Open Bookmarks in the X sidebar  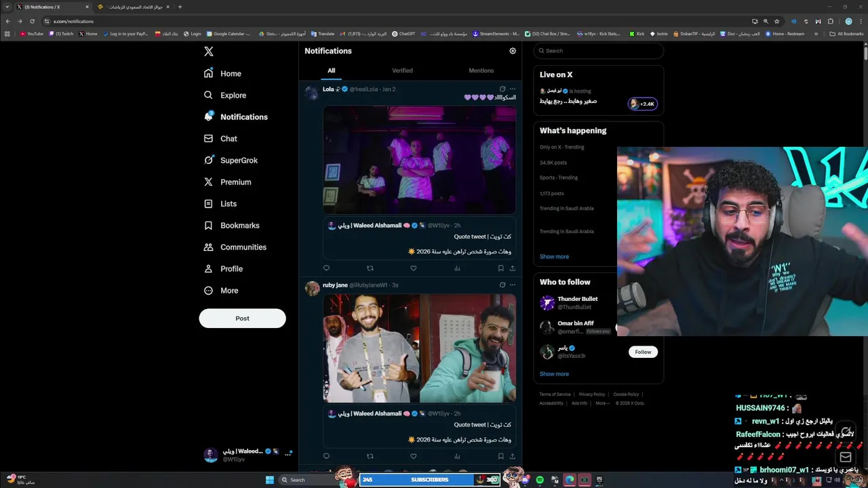232,226
